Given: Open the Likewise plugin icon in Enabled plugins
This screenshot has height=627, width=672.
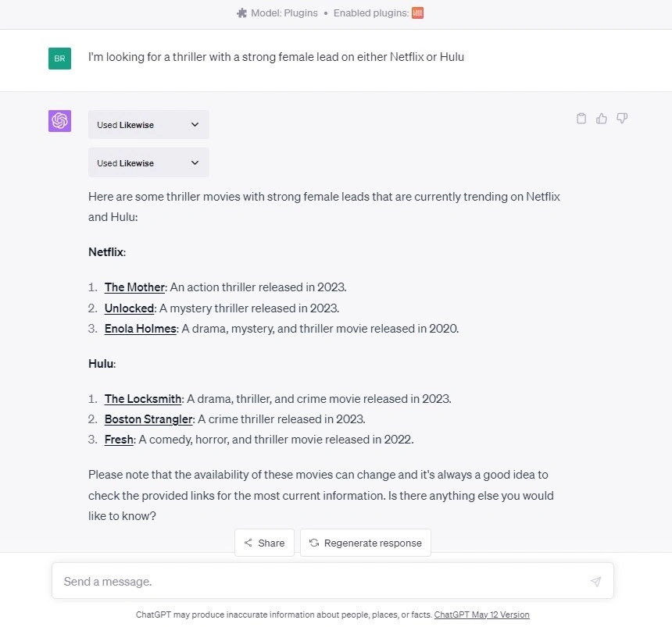Looking at the screenshot, I should (417, 12).
